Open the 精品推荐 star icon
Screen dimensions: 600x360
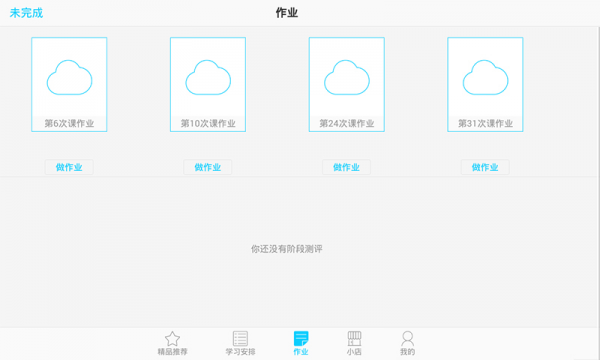tap(172, 339)
